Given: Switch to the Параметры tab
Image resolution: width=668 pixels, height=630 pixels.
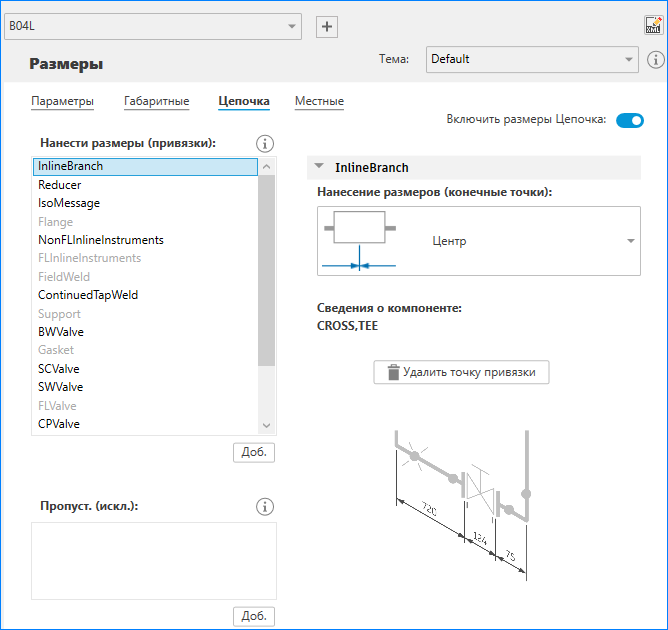Looking at the screenshot, I should pyautogui.click(x=62, y=101).
